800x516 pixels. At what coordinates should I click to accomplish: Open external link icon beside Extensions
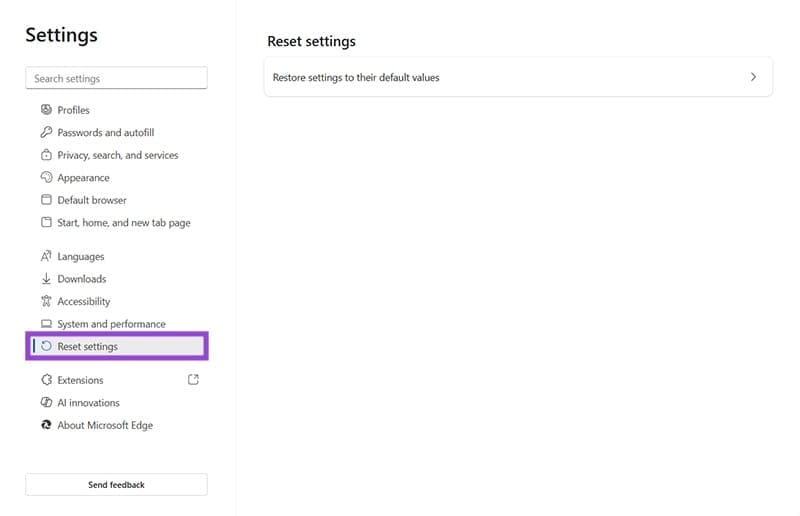coord(193,380)
